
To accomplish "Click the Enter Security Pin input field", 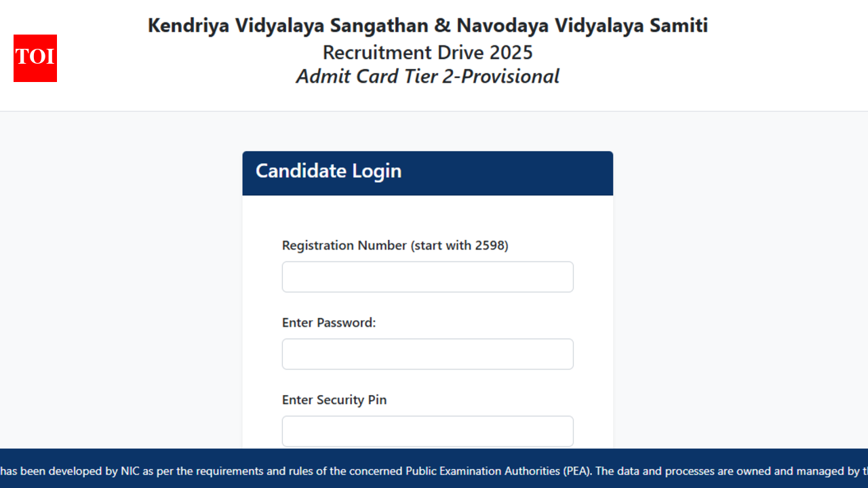I will click(x=427, y=431).
